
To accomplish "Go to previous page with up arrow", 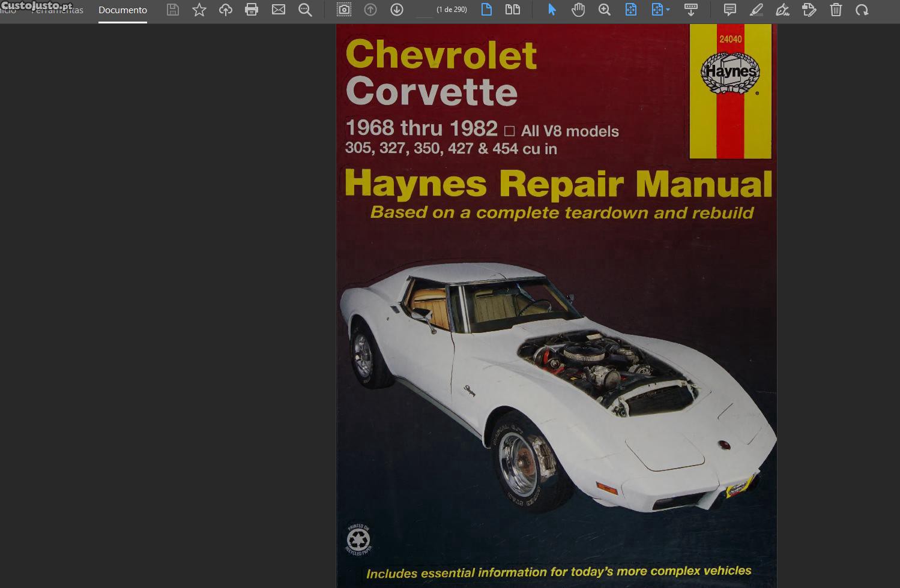I will 370,10.
